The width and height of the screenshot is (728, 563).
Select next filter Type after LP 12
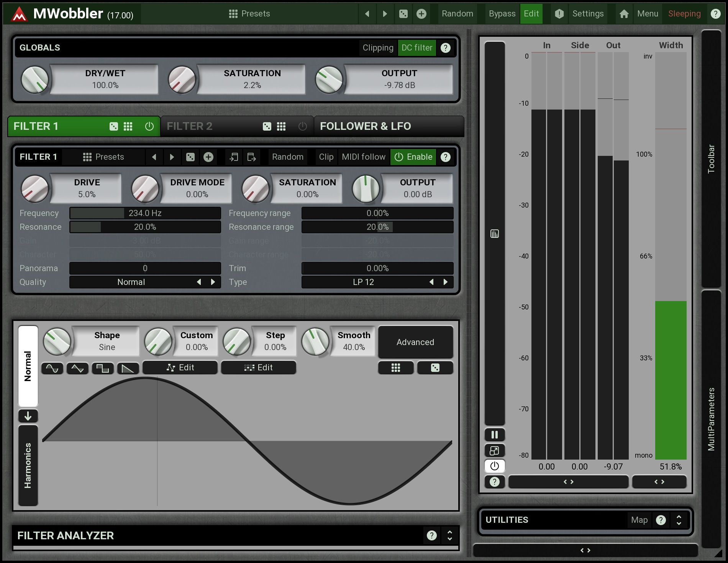[445, 282]
